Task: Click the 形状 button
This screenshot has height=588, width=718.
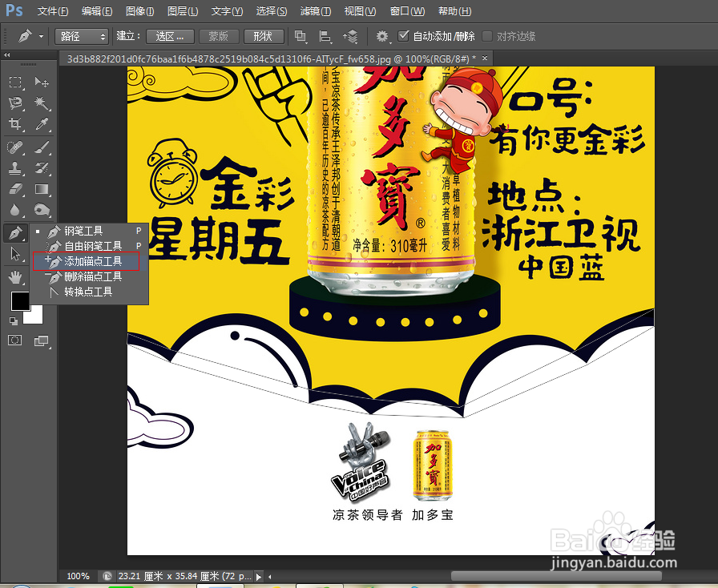Action: (263, 36)
